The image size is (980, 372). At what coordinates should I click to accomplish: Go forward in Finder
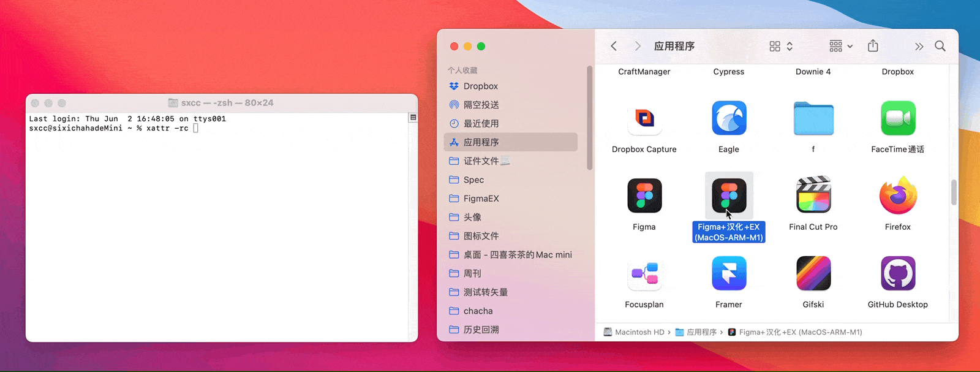[638, 46]
